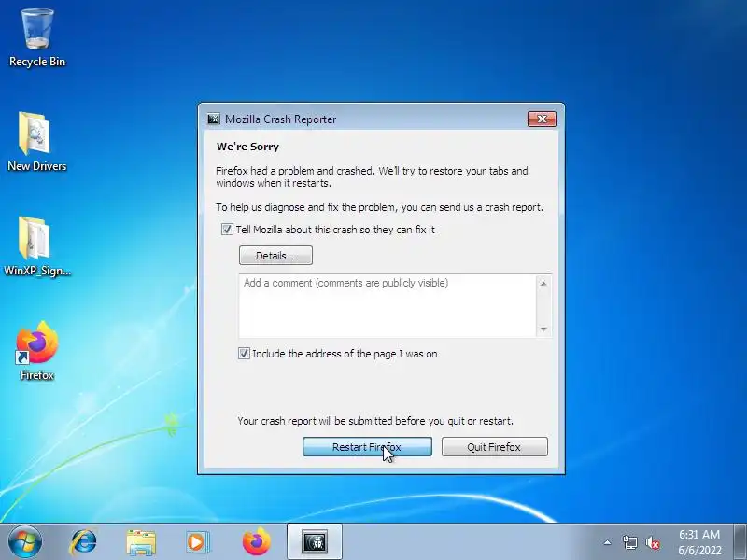Image resolution: width=747 pixels, height=560 pixels.
Task: Click Restart Firefox
Action: click(367, 447)
